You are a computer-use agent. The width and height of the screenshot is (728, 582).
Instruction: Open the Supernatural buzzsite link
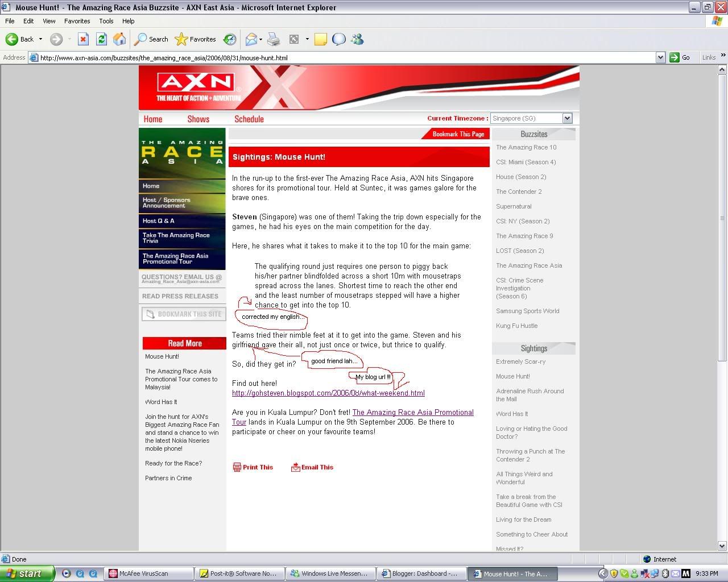pos(514,206)
